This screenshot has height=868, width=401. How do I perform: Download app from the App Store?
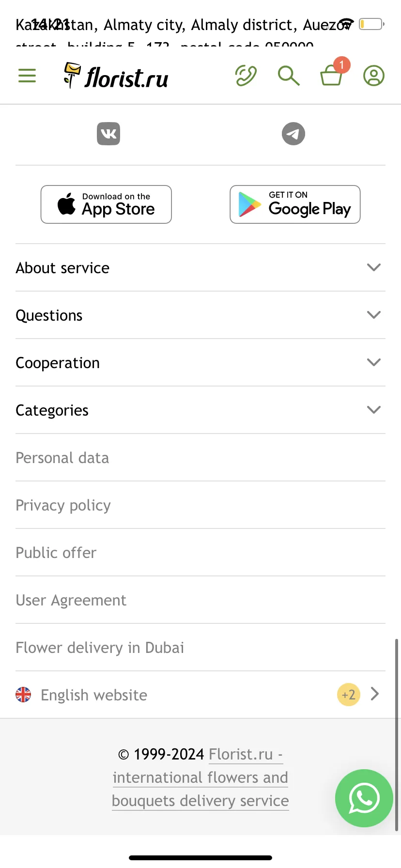(x=106, y=204)
